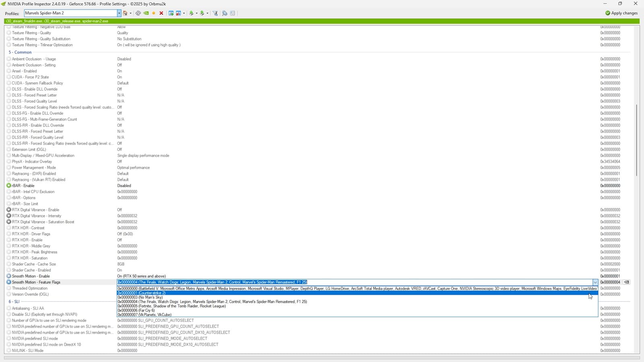Click the red X delete profile icon
This screenshot has height=362, width=644.
pyautogui.click(x=161, y=13)
